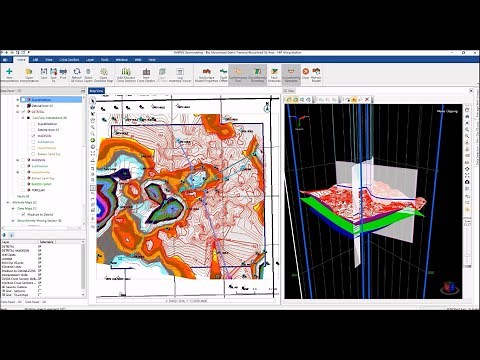
Task: Check the highlighted Suprahorizon checkbox
Action: pyautogui.click(x=23, y=100)
